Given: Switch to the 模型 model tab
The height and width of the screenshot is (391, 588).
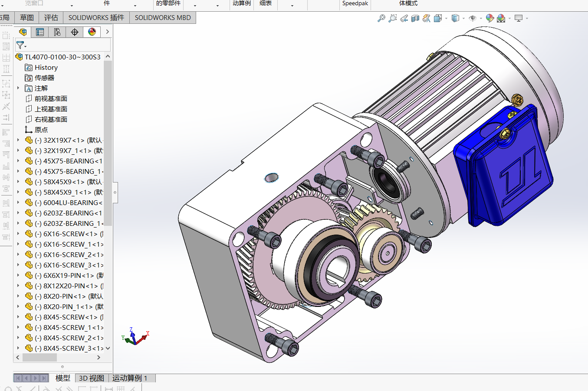Looking at the screenshot, I should coord(63,378).
